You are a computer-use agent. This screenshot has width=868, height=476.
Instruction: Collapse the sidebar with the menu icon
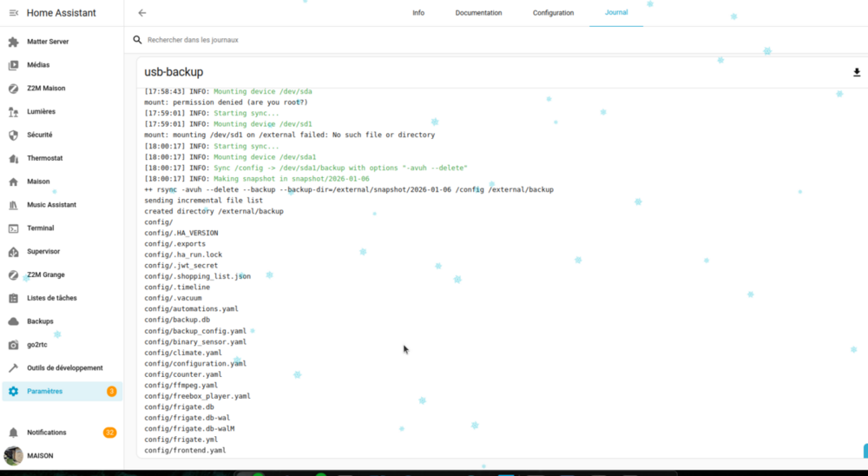[14, 13]
